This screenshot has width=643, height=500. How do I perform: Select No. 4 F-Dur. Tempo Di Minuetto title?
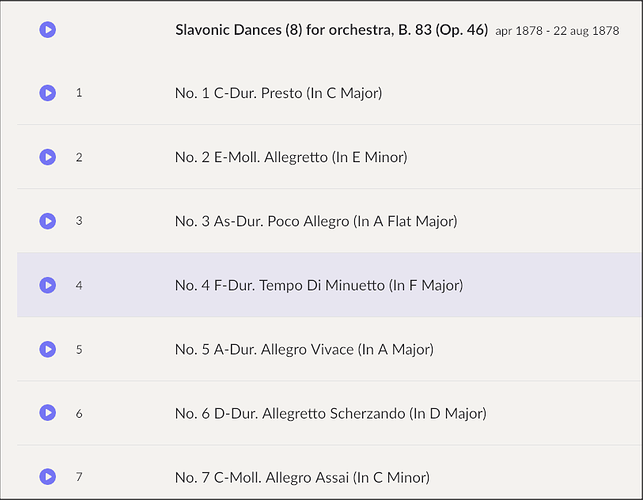[319, 285]
